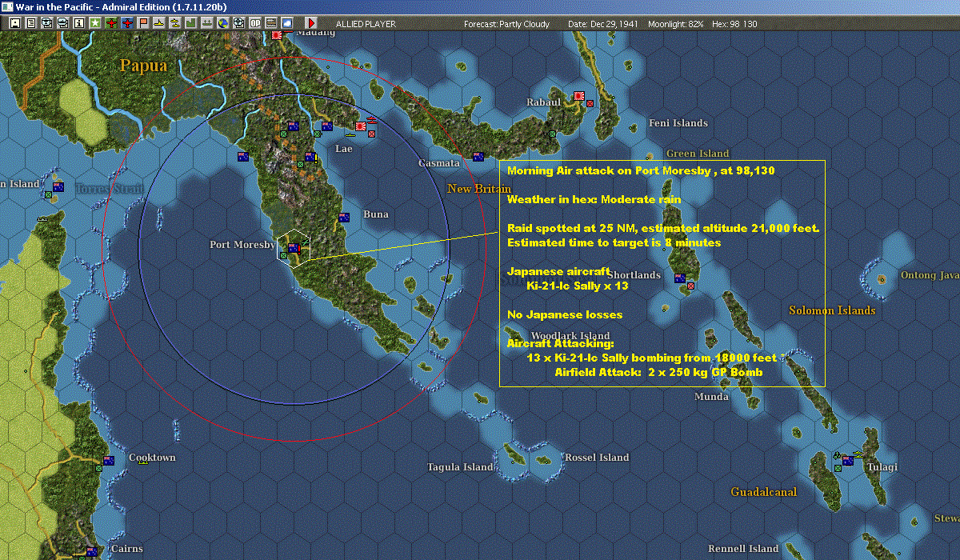Select the Australian flag at Tulagi
Viewport: 960px width, 560px height.
coord(847,460)
